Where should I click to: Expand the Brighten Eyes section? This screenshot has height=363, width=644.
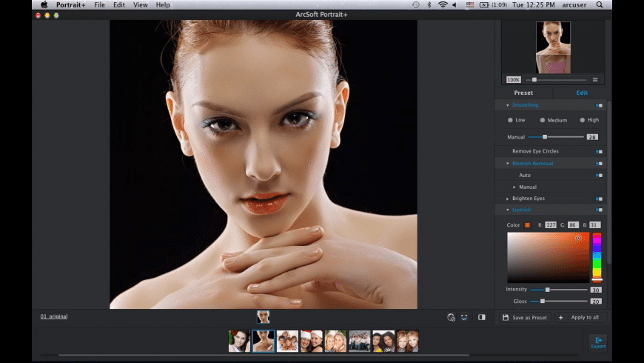tap(508, 199)
